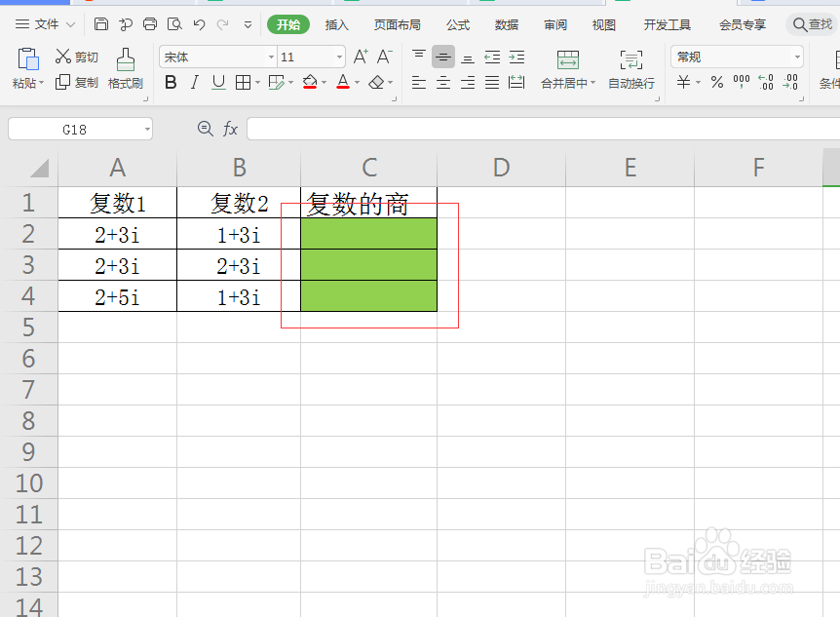The width and height of the screenshot is (840, 617).
Task: Open the font size 11 dropdown
Action: point(339,57)
